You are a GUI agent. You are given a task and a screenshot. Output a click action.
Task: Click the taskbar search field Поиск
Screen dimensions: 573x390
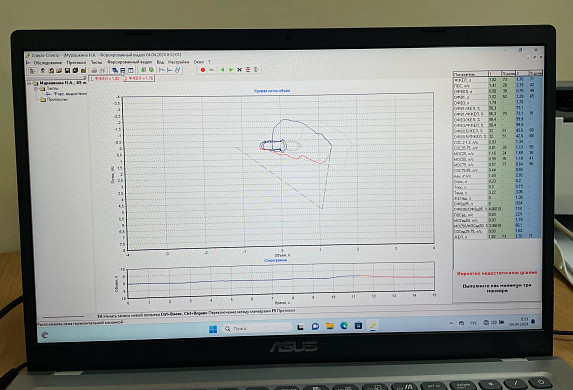coord(256,329)
